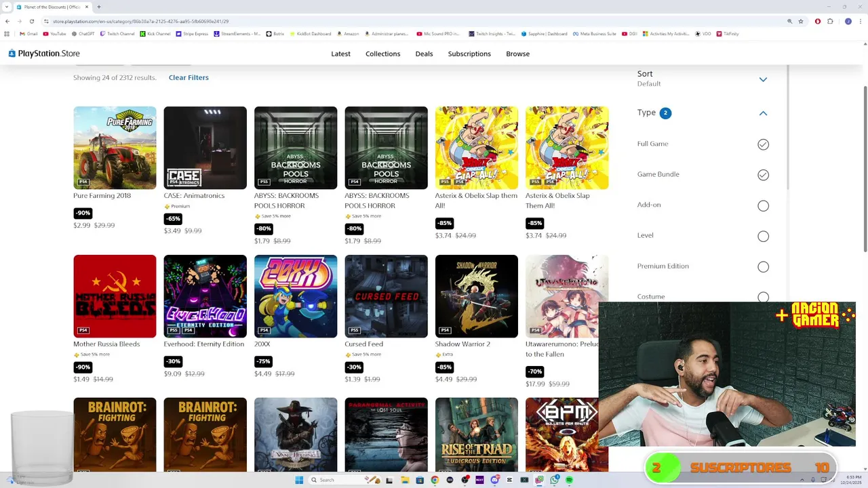
Task: Open File Explorer from the taskbar
Action: tap(404, 480)
